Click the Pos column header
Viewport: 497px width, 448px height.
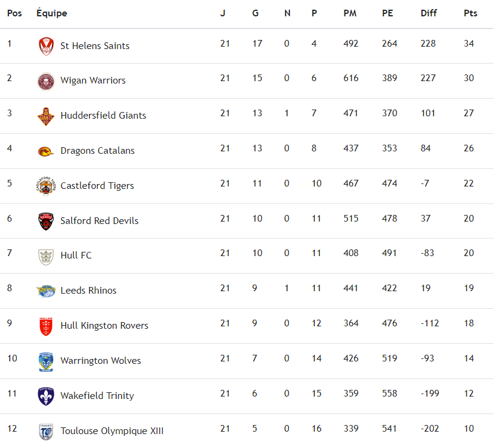click(15, 13)
